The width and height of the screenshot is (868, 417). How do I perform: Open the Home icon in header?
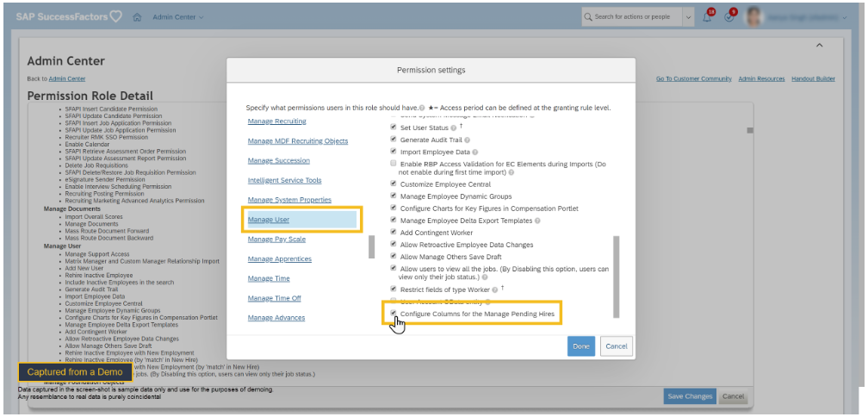pyautogui.click(x=137, y=17)
